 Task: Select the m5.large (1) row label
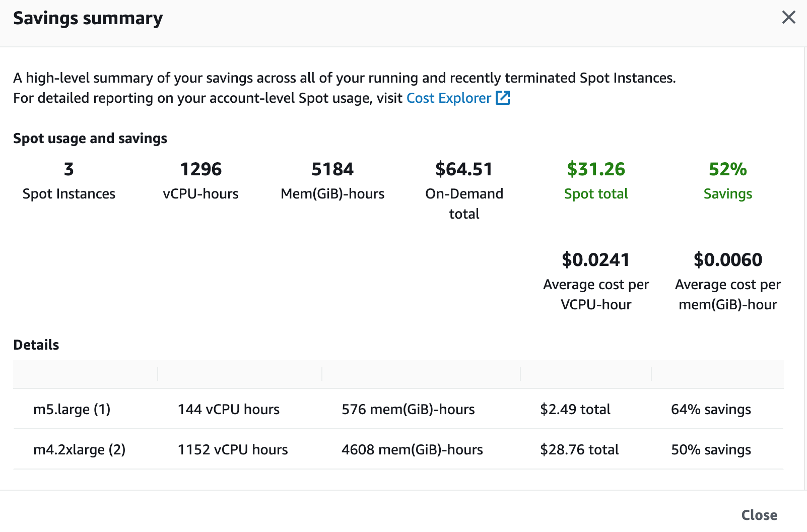coord(72,409)
